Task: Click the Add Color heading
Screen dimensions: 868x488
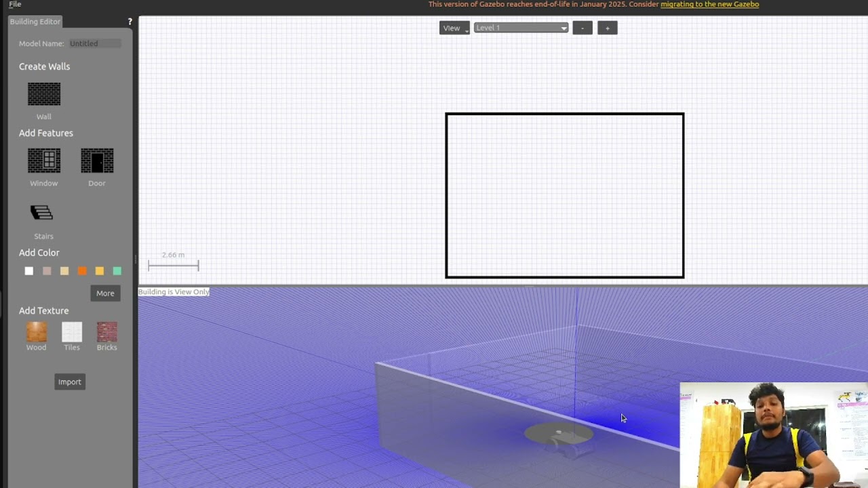Action: 39,252
